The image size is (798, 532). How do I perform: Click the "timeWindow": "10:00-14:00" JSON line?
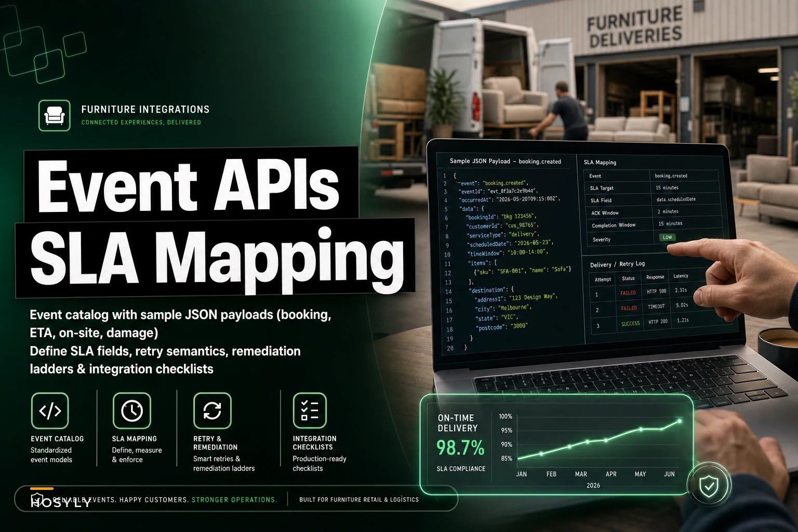tap(508, 252)
